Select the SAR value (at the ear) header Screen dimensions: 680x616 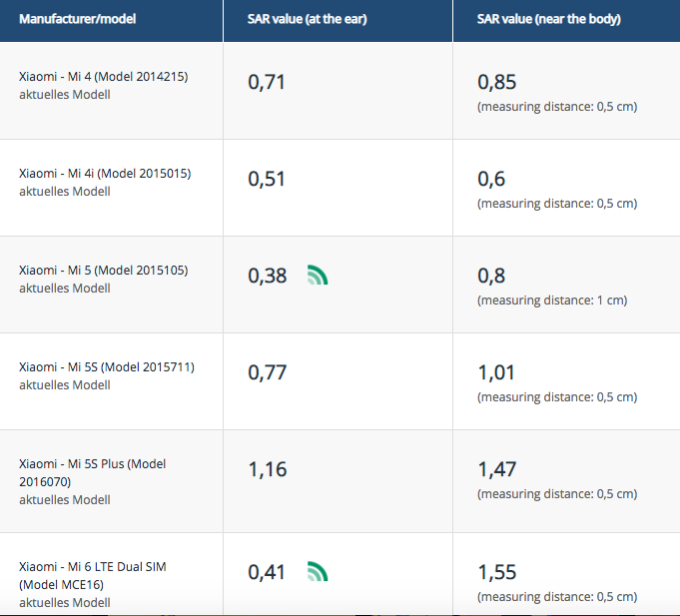[308, 19]
